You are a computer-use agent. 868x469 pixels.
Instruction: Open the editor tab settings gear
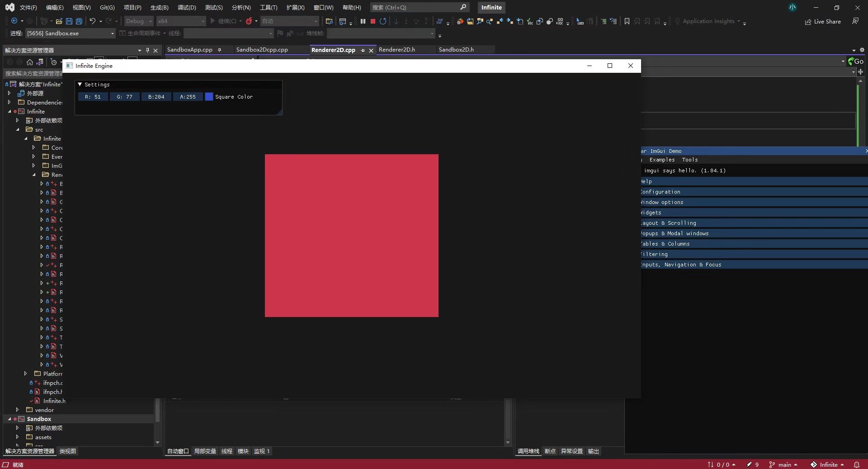click(862, 50)
